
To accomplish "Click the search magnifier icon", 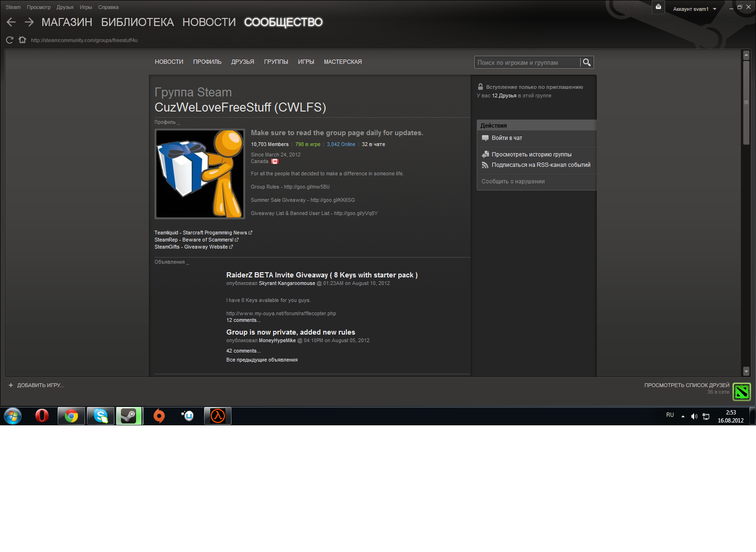I will (x=587, y=62).
